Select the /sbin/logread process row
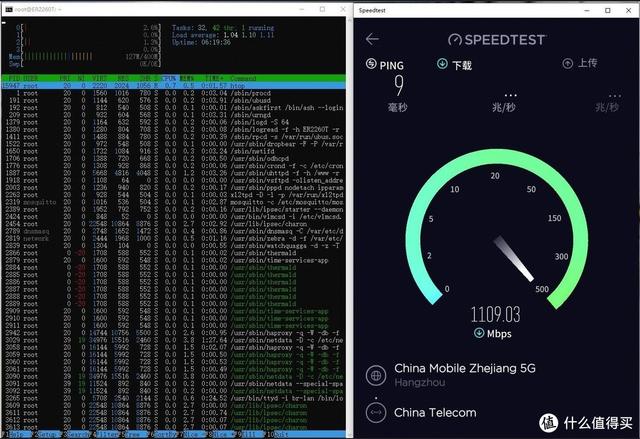 coord(173,129)
